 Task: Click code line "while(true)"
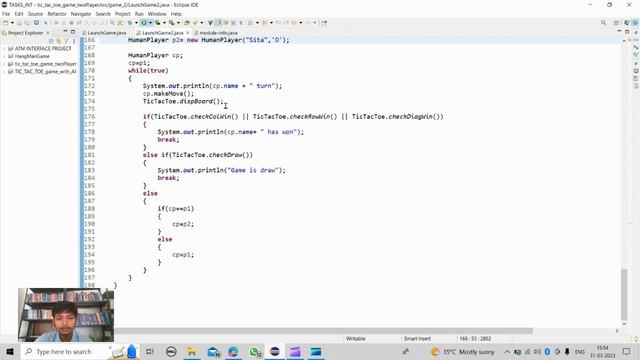coord(148,71)
